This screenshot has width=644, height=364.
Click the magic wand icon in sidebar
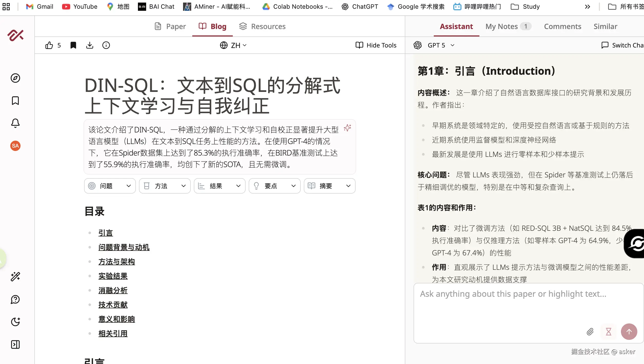click(15, 277)
